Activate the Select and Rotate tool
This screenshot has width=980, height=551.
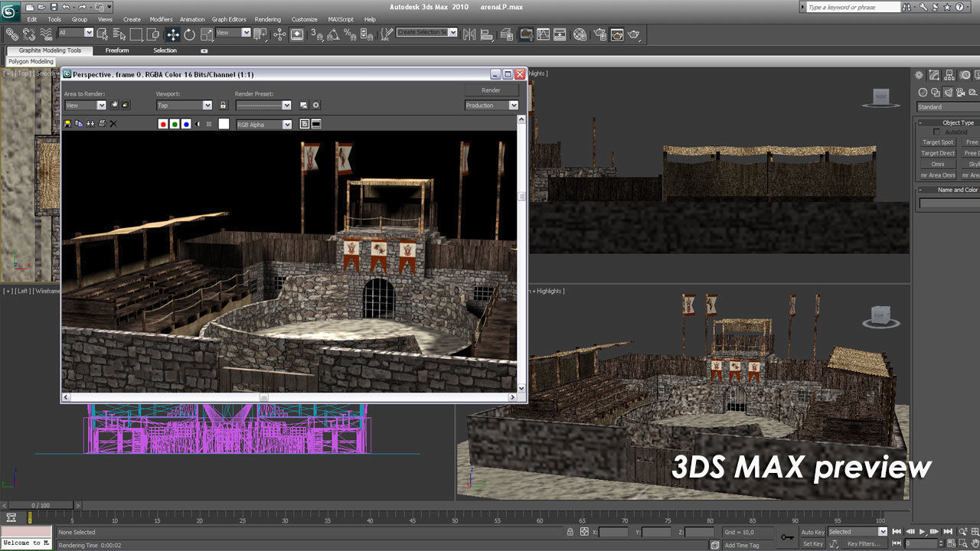189,34
